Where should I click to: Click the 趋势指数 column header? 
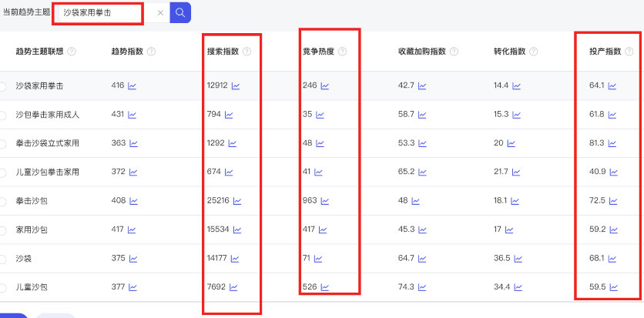[127, 52]
